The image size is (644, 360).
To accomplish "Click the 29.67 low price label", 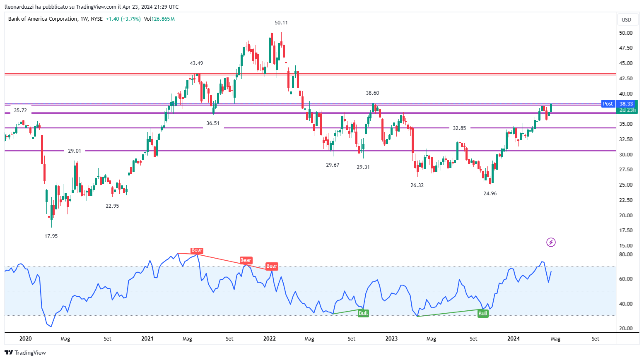I will pos(333,165).
